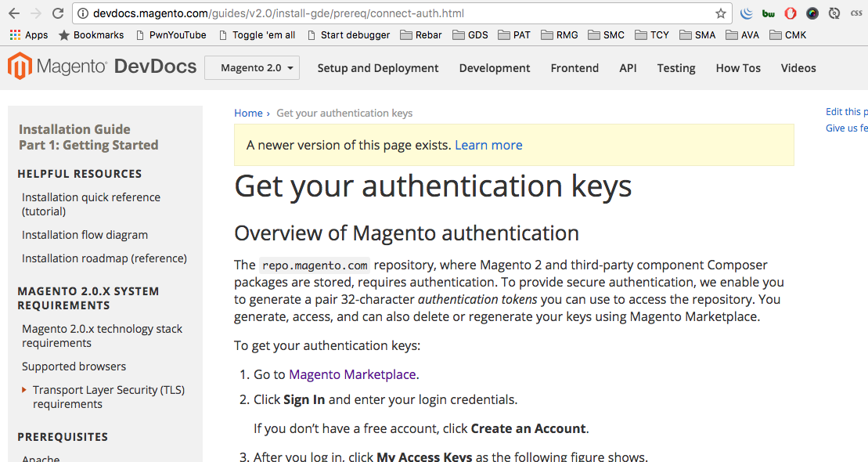Click the address bar URL field
The width and height of the screenshot is (868, 462).
(393, 13)
